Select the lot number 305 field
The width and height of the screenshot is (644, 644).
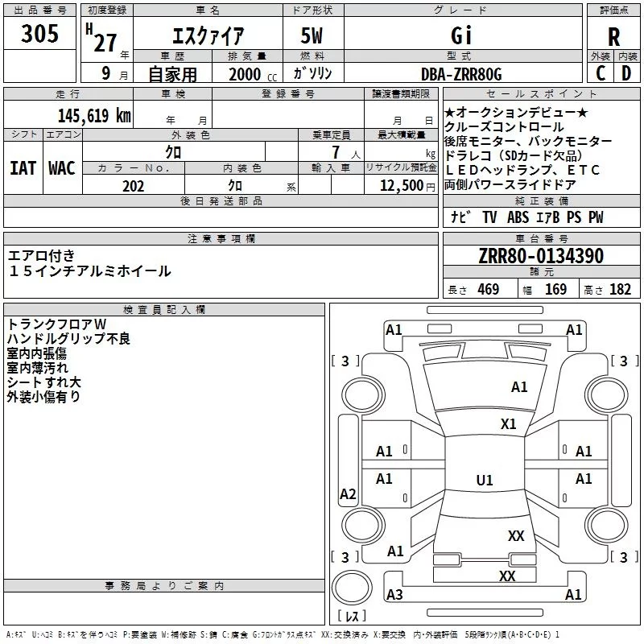[x=40, y=34]
